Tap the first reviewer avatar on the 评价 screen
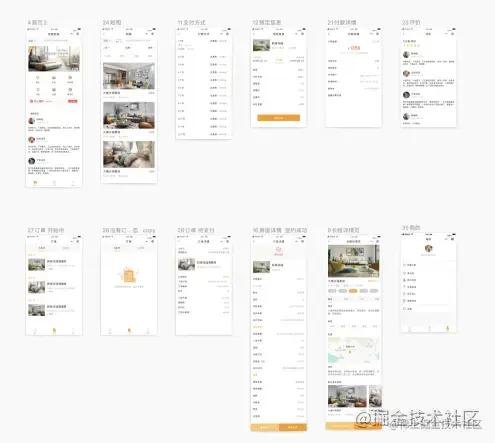 click(406, 55)
